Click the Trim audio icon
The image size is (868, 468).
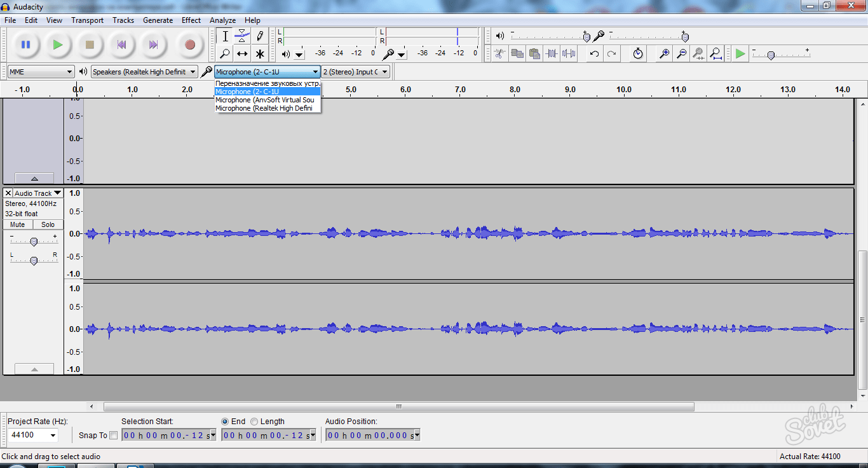pyautogui.click(x=552, y=54)
